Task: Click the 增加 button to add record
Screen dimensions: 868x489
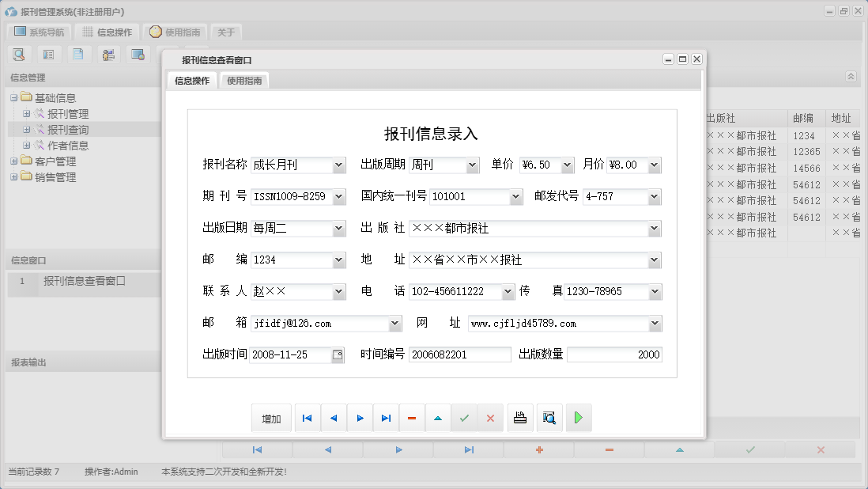Action: [x=271, y=418]
